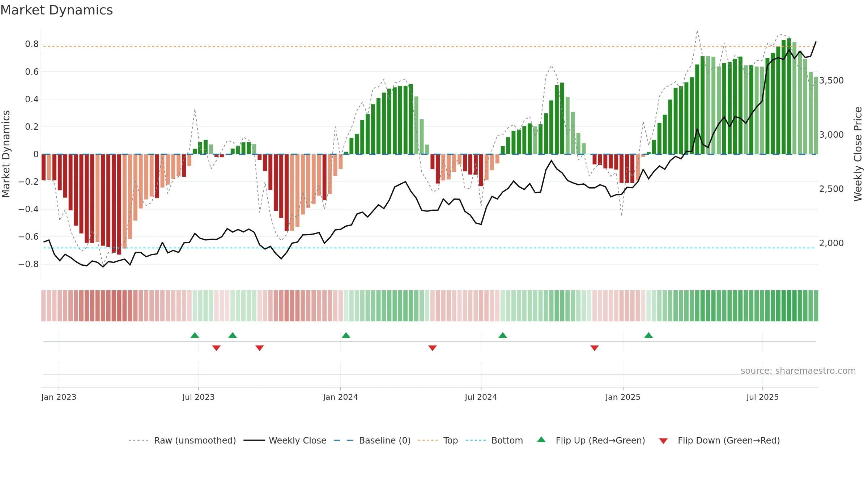868x488 pixels.
Task: Toggle the Top legend entry
Action: (x=438, y=440)
